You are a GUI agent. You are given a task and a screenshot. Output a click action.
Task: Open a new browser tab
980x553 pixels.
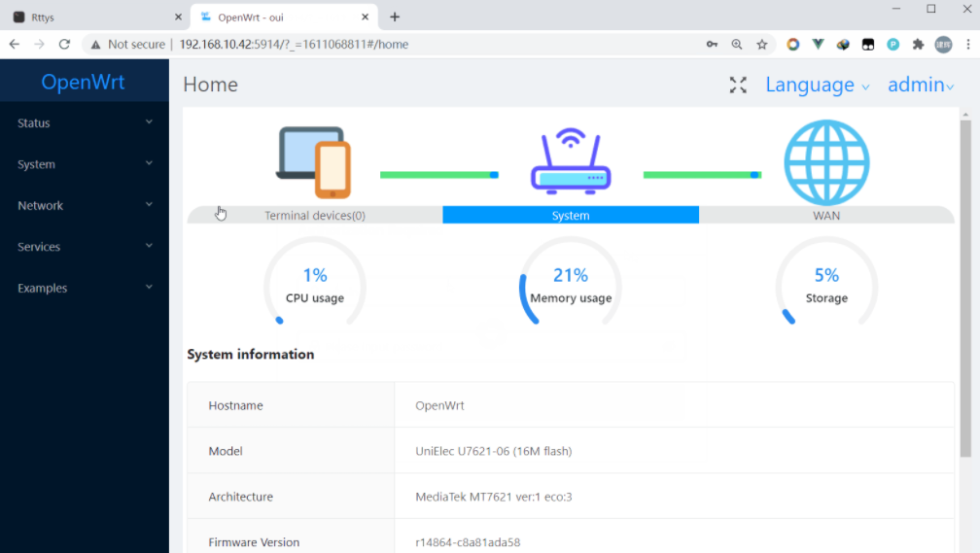coord(395,17)
